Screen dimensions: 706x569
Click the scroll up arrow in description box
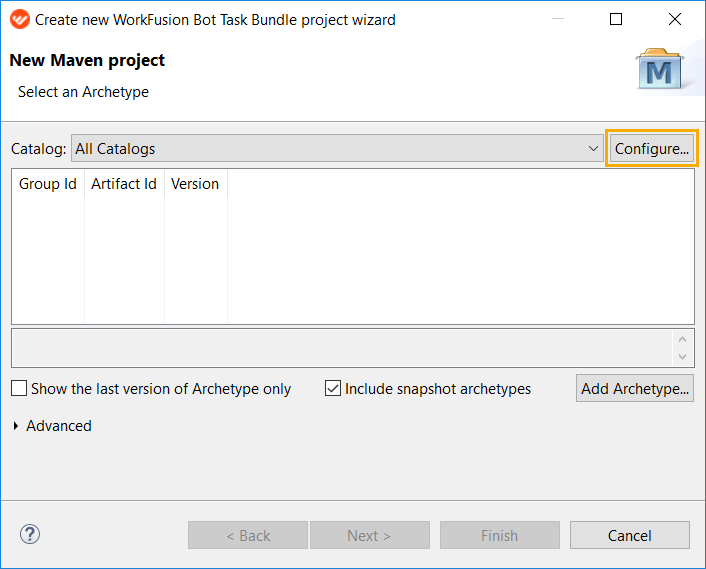tap(683, 339)
